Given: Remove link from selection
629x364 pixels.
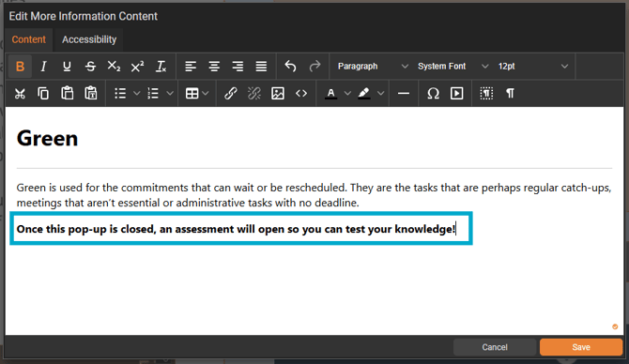Looking at the screenshot, I should pyautogui.click(x=254, y=94).
